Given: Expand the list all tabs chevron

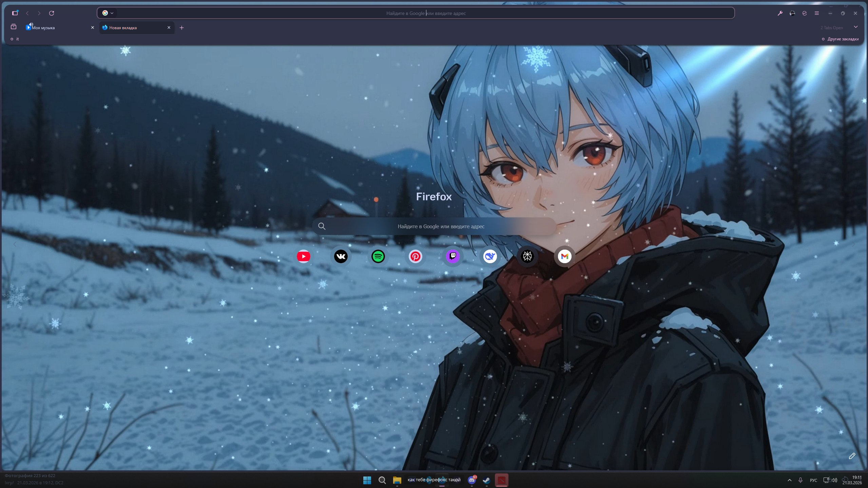Looking at the screenshot, I should pos(855,27).
